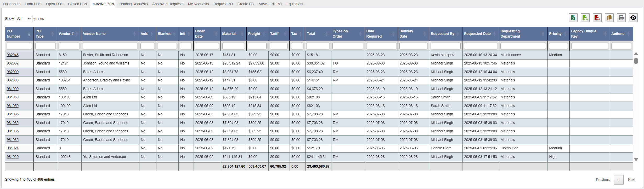Select 'Kevin Marquez' requester cell

point(445,55)
